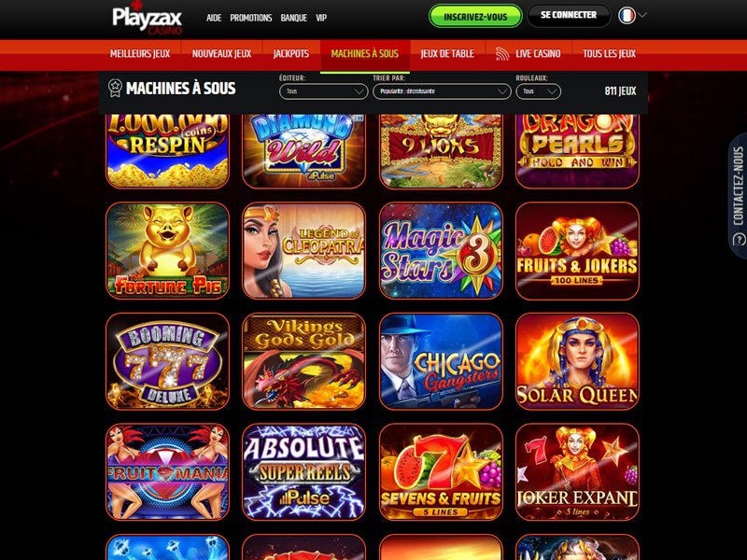Open the Chicago Gangsters slot game
The width and height of the screenshot is (747, 560).
tap(441, 361)
